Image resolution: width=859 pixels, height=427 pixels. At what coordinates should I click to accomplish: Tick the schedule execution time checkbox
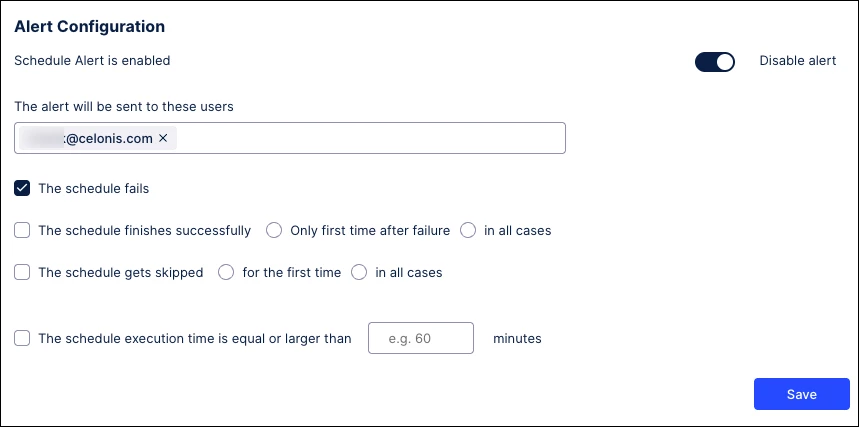tap(22, 339)
